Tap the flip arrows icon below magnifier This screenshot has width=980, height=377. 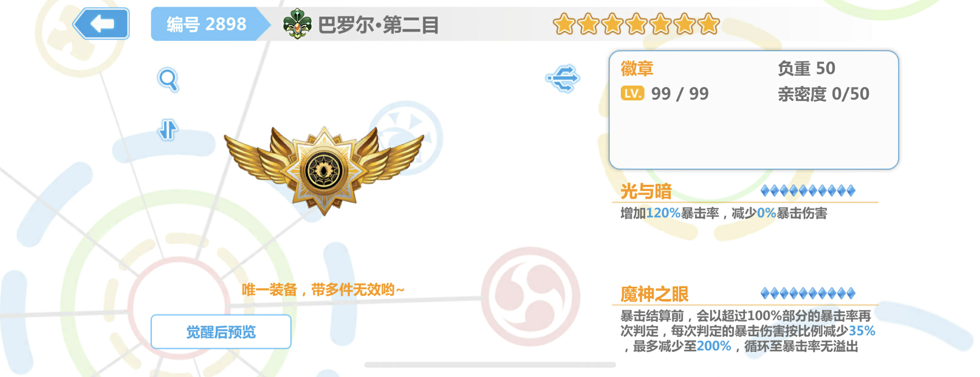[x=168, y=129]
